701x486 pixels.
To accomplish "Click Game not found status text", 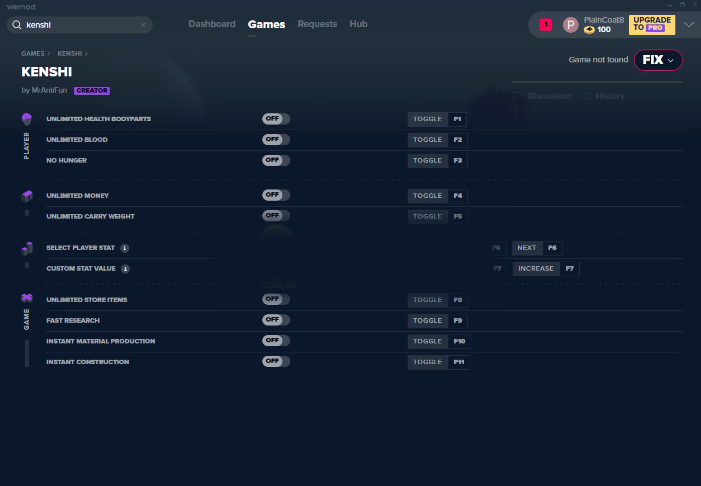I will pos(598,60).
